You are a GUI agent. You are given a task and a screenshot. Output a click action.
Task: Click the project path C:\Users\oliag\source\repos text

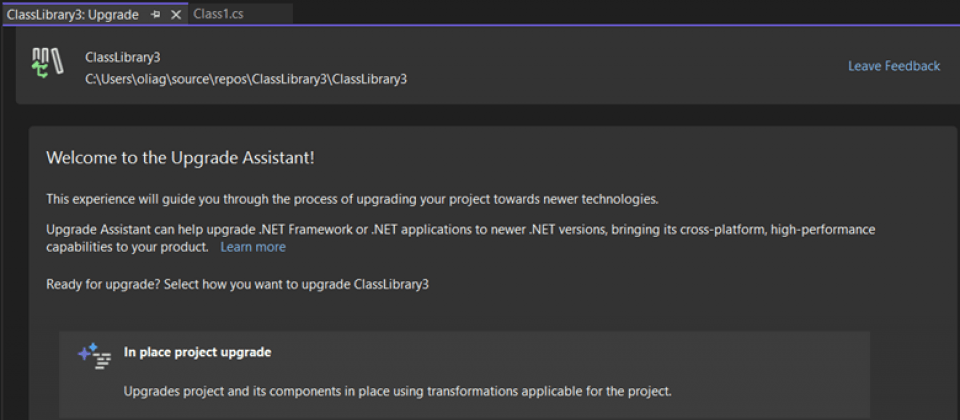(x=246, y=78)
